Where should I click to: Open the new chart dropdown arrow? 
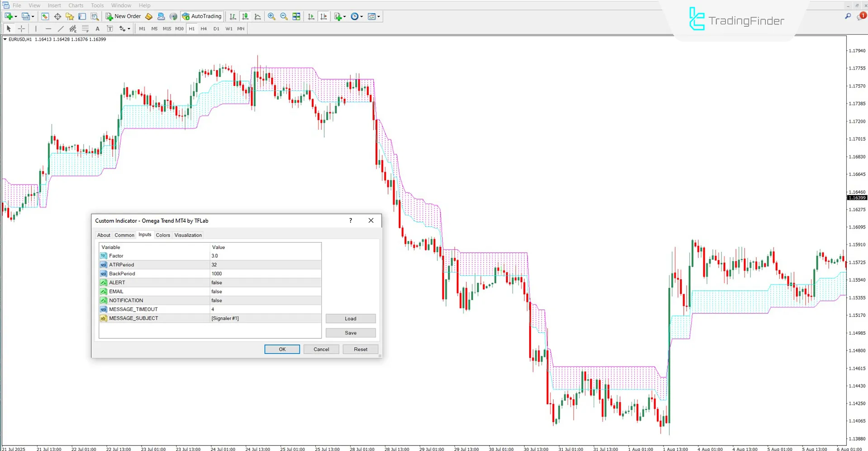click(x=15, y=16)
